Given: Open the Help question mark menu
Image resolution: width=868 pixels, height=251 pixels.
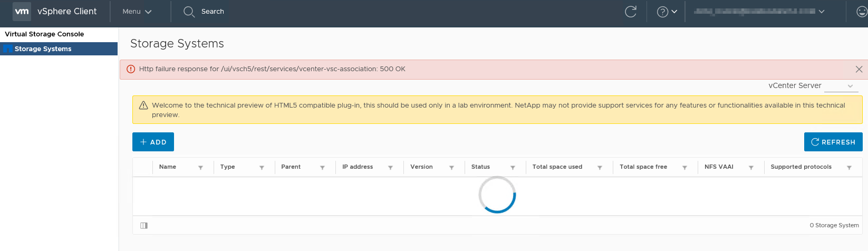Looking at the screenshot, I should [x=667, y=12].
